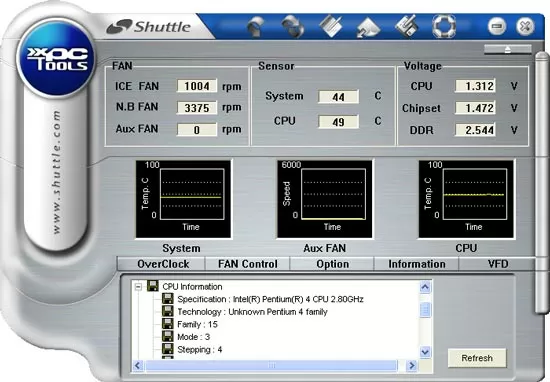This screenshot has width=550, height=382.
Task: Click the Refresh button
Action: 477,358
